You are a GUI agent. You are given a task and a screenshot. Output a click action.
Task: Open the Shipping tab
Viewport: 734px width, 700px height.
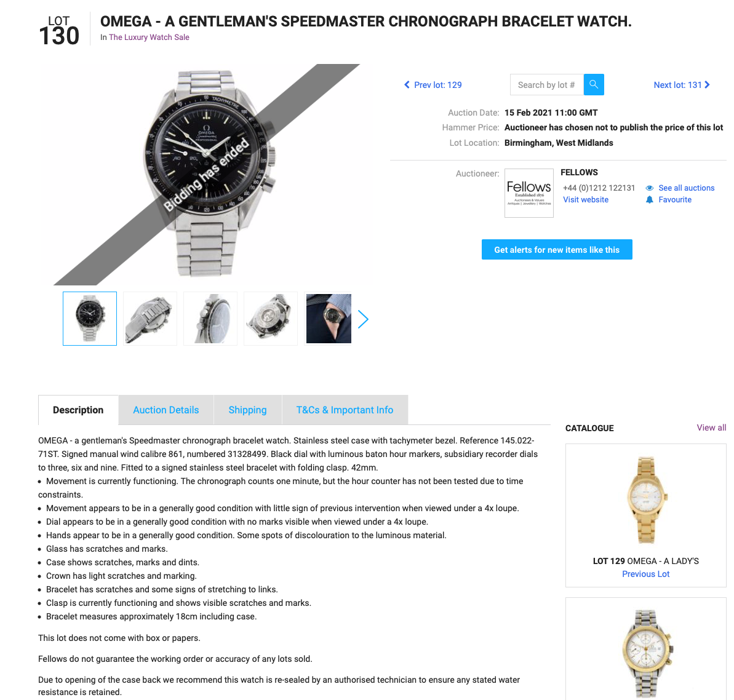coord(247,410)
